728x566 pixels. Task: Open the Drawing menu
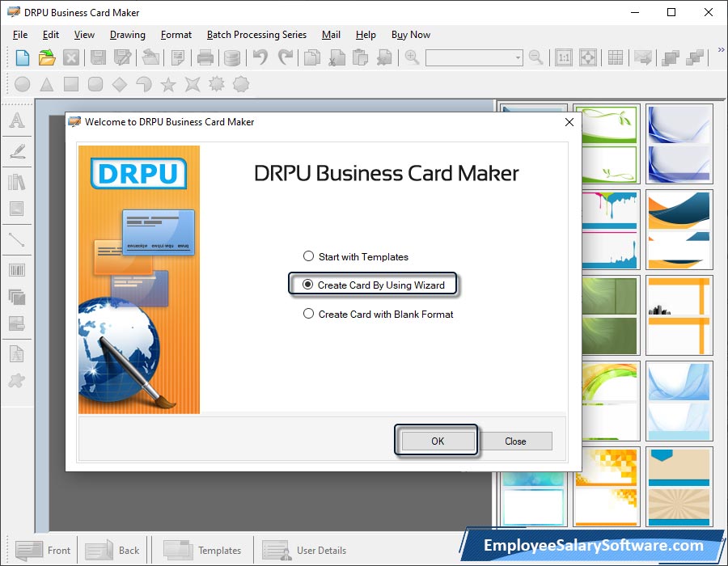click(x=127, y=35)
